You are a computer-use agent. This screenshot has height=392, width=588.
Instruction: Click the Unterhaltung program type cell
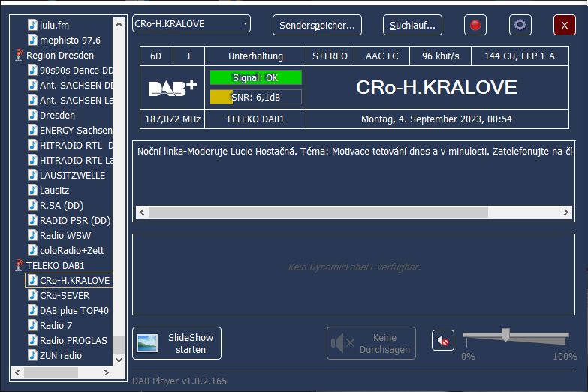click(256, 56)
